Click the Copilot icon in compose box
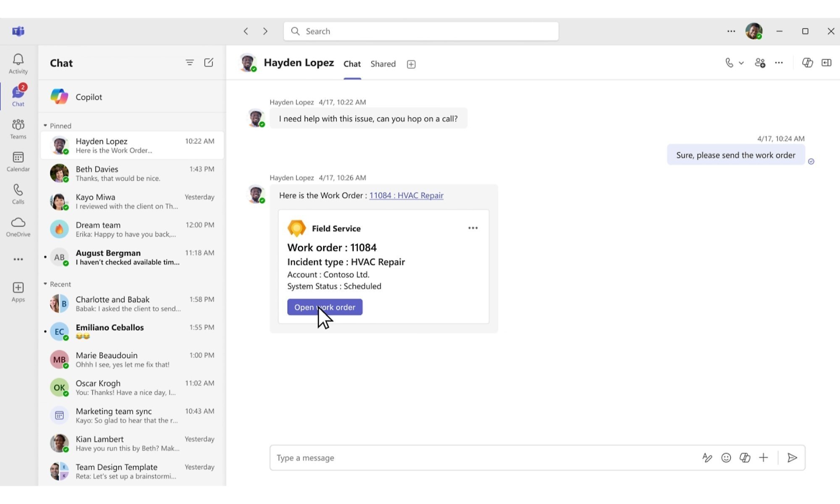Screen dimensions: 840x504 745,458
